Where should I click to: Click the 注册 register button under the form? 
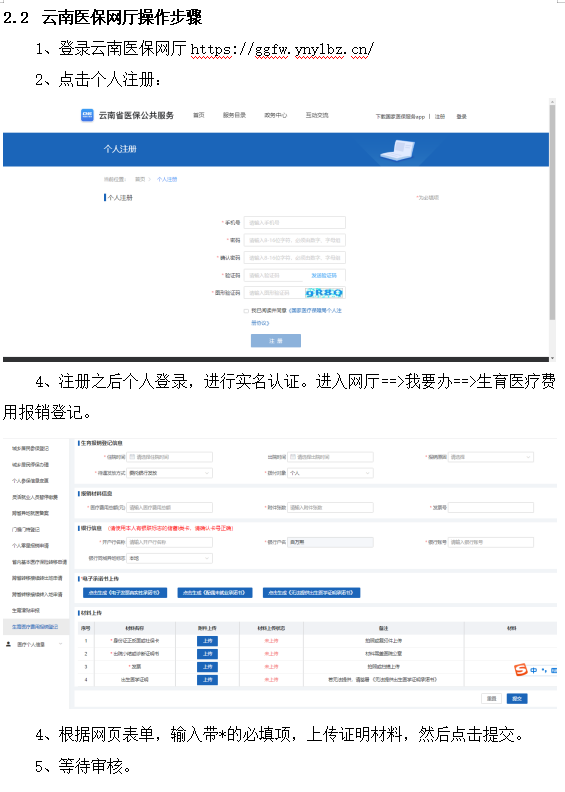point(276,341)
